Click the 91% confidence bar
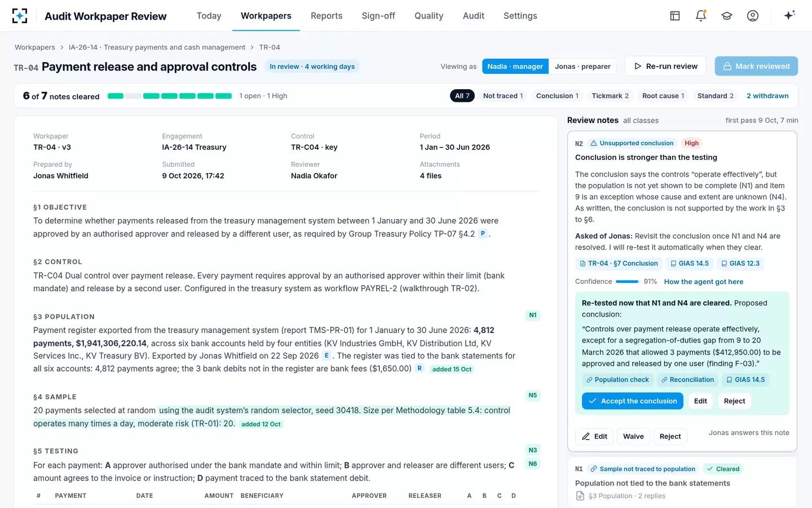Image resolution: width=812 pixels, height=508 pixels. 627,282
